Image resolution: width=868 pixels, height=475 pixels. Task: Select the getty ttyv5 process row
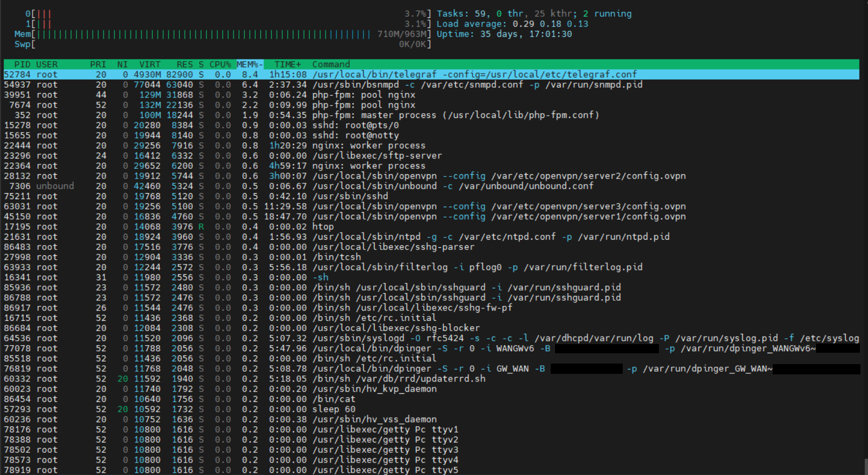431,470
